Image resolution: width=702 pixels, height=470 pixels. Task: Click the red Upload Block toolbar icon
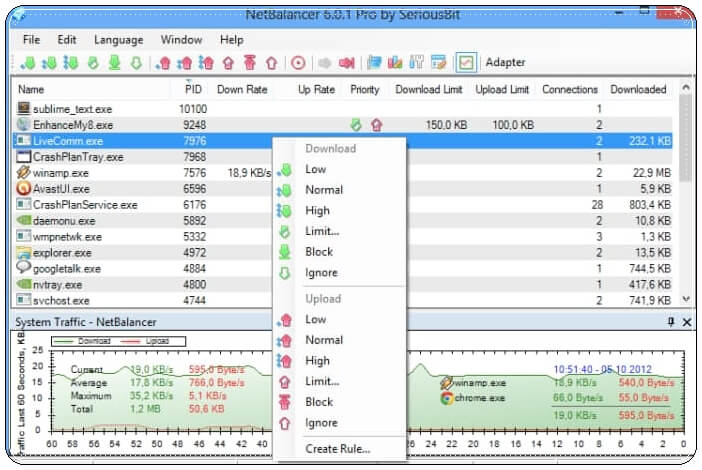click(250, 63)
